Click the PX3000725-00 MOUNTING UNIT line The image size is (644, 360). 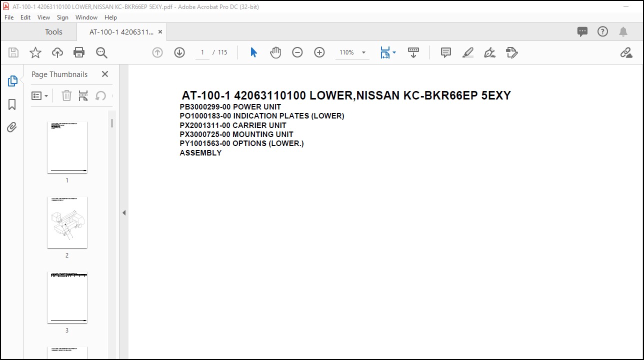(236, 134)
